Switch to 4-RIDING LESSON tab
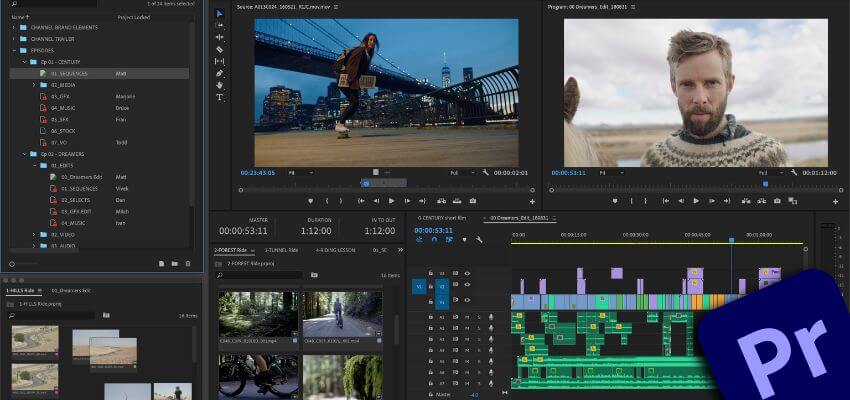850x400 pixels. [x=336, y=250]
